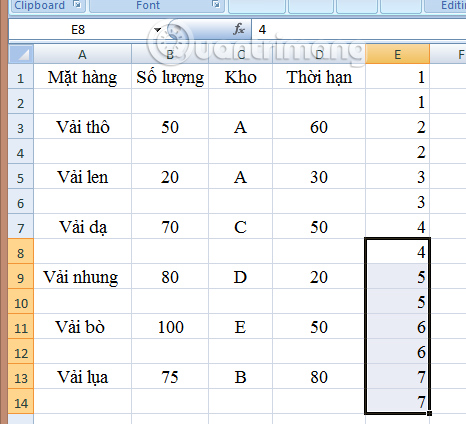Select row 4 header
Viewport: 466px width, 424px height.
click(x=21, y=151)
